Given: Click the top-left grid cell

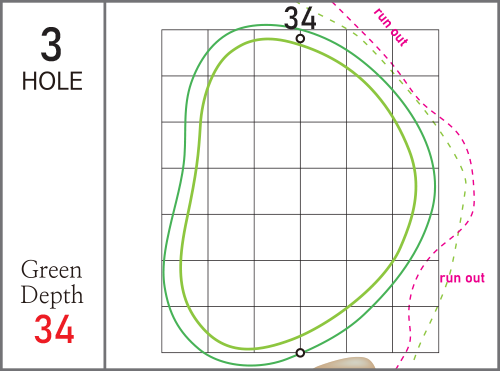Looking at the screenshot, I should (185, 53).
